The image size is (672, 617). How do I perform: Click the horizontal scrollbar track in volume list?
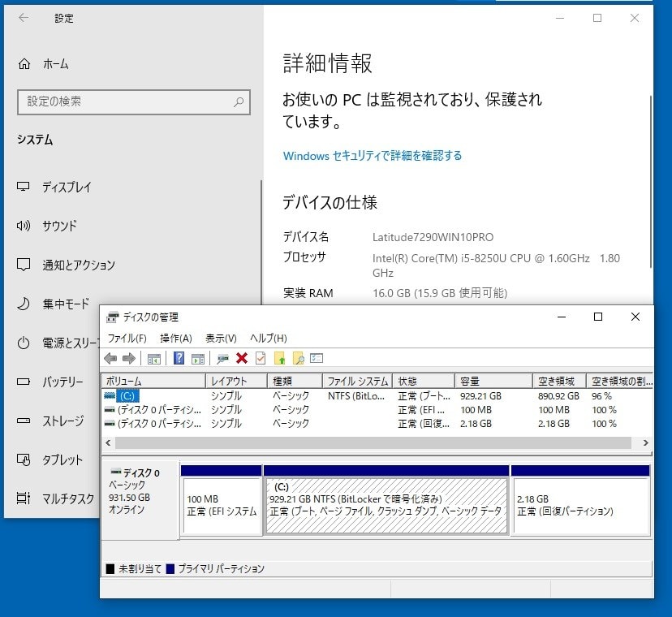pos(373,442)
